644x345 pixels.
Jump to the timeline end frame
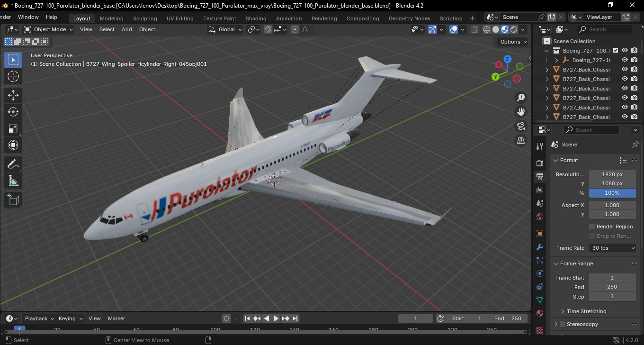(295, 318)
